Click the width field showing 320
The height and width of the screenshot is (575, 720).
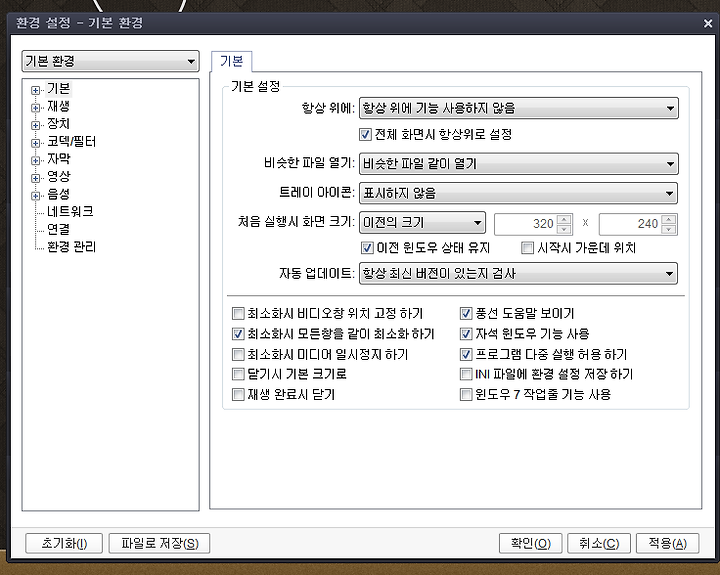[x=525, y=224]
